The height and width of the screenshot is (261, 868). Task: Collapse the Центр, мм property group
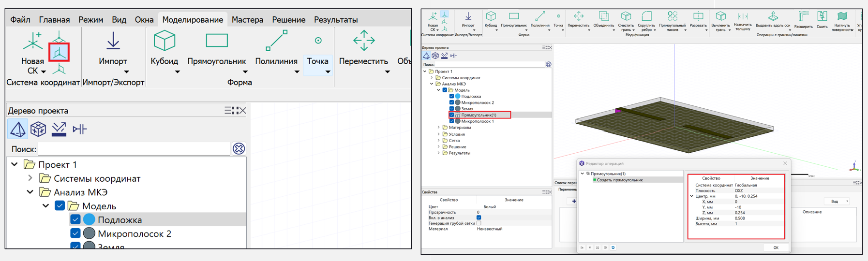point(691,196)
